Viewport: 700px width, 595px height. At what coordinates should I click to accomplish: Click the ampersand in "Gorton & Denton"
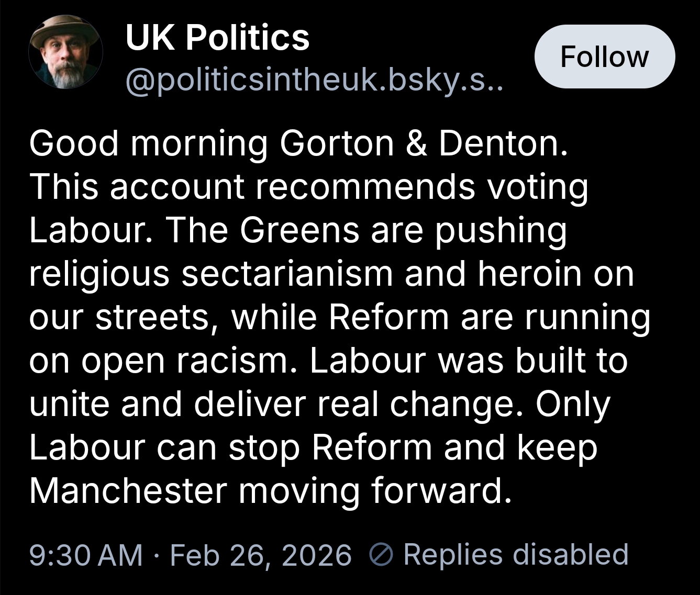tap(416, 143)
